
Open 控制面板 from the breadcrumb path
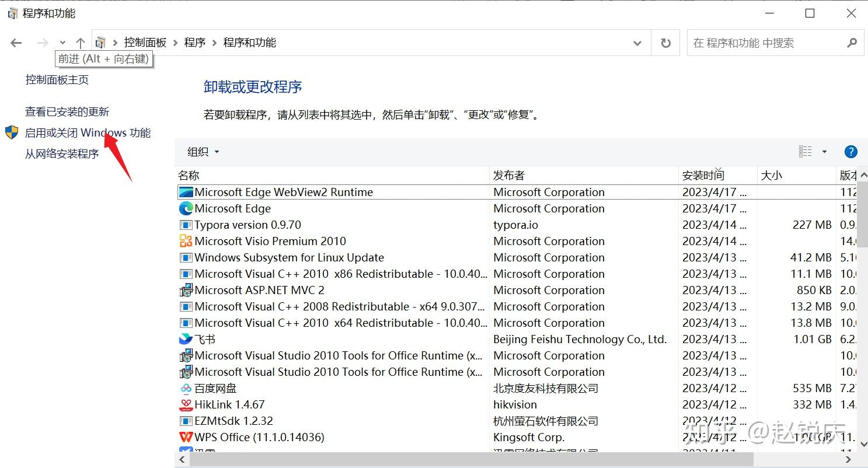(145, 43)
